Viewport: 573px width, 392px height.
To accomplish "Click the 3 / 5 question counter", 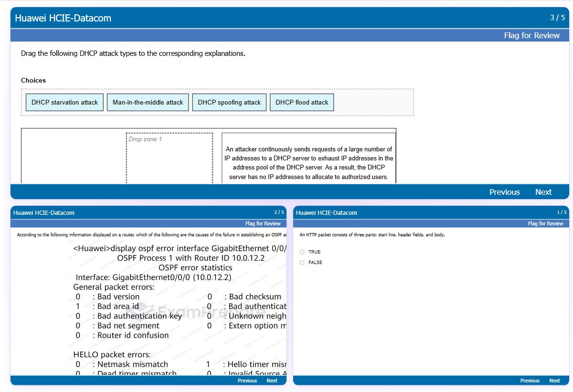I will (x=557, y=18).
